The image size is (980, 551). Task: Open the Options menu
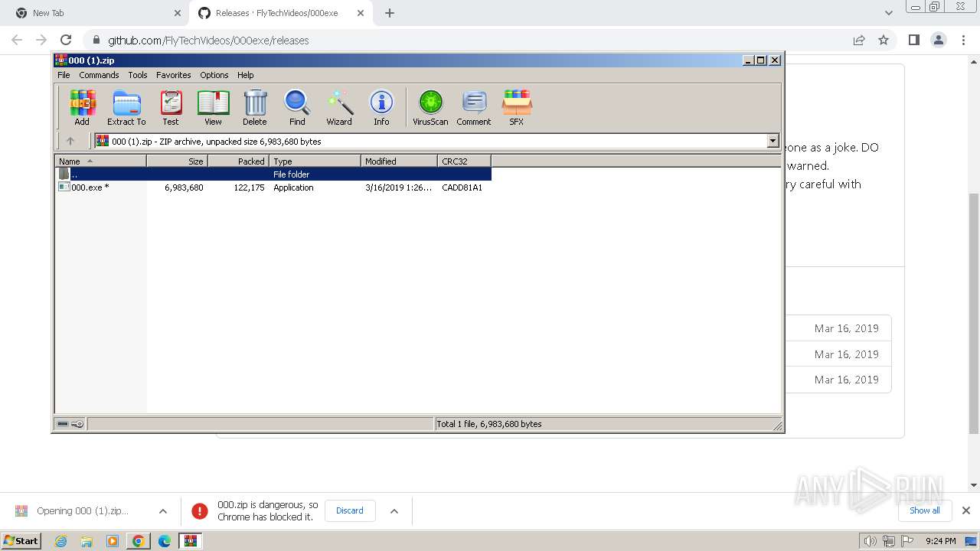click(214, 75)
